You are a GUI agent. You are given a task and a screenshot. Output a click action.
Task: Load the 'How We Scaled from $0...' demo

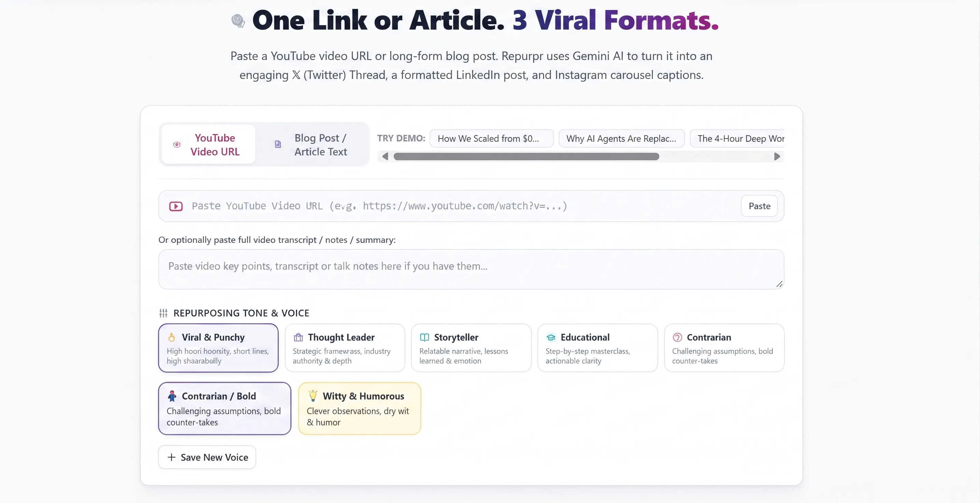491,139
